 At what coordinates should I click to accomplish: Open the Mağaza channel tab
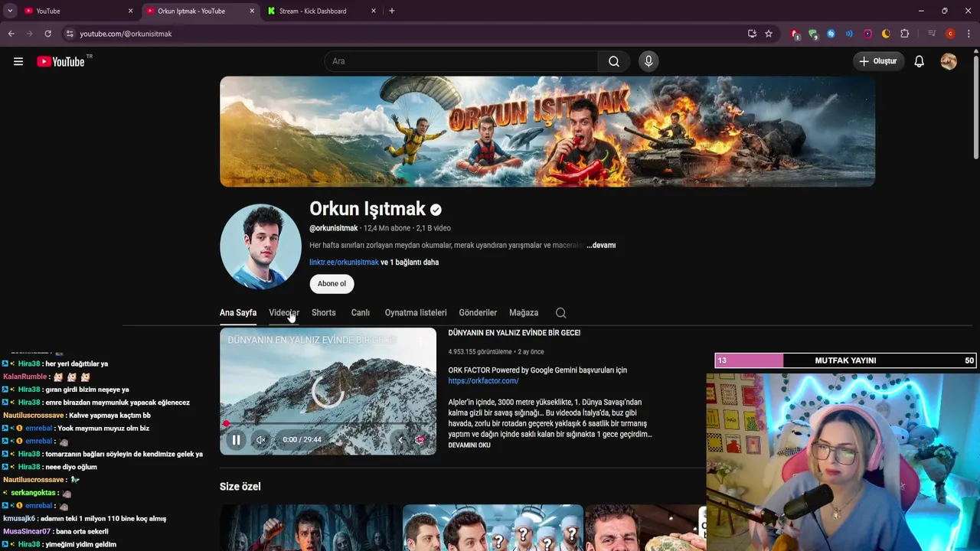[x=524, y=312]
